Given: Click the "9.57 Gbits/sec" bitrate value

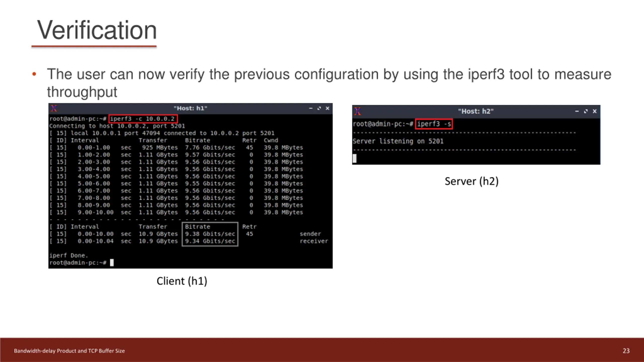Looking at the screenshot, I should (210, 155).
